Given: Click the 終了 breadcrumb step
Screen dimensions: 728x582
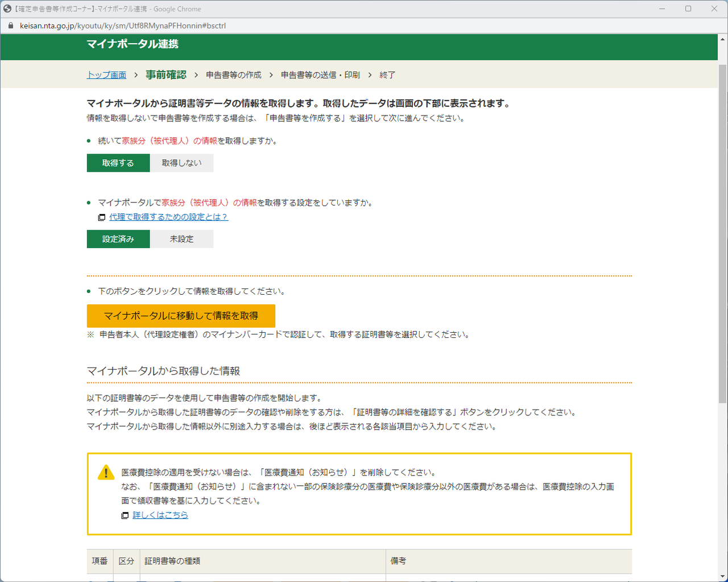Looking at the screenshot, I should pos(387,75).
